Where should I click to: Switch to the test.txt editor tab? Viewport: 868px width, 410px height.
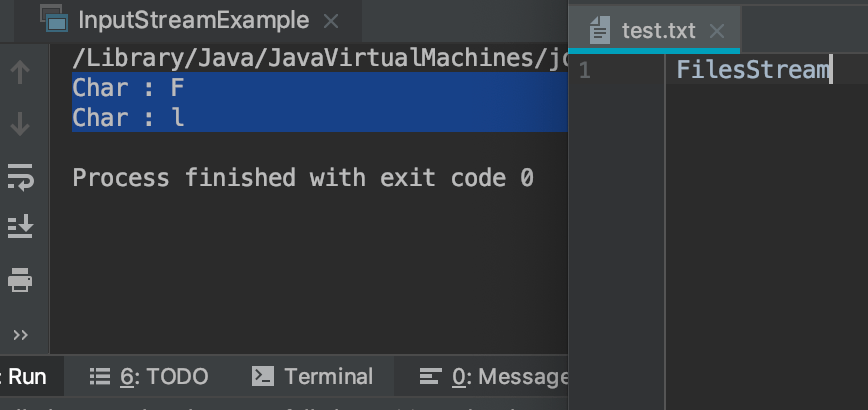(654, 30)
